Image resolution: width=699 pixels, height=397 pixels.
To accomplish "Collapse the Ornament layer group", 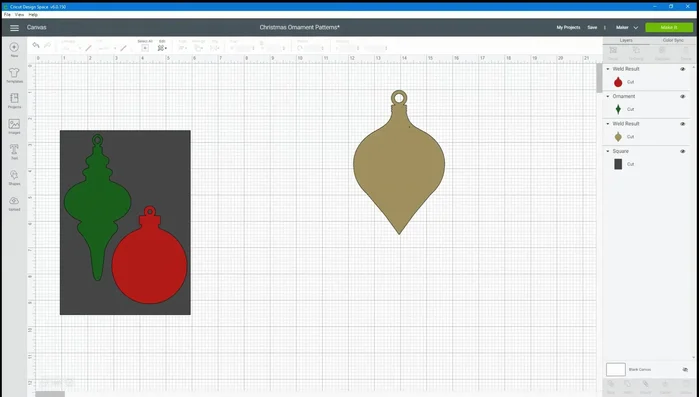I will (608, 96).
